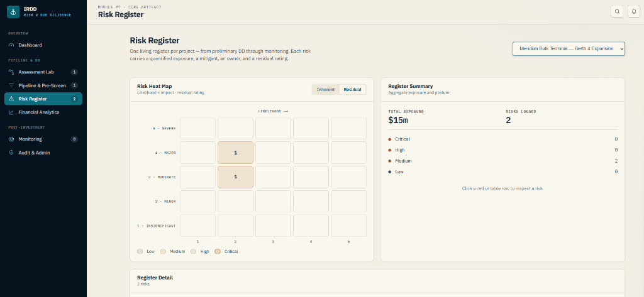644x297 pixels.
Task: Click the Assessment Lab icon
Action: tap(11, 72)
